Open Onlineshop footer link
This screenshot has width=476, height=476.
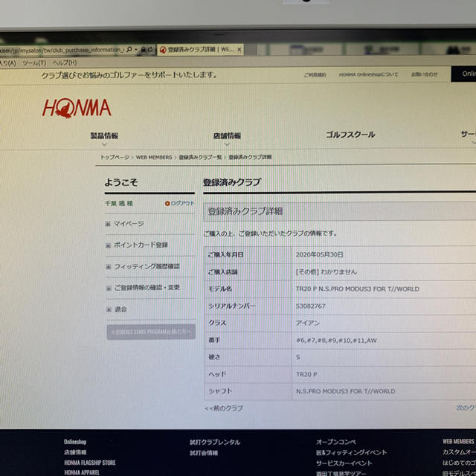point(75,442)
